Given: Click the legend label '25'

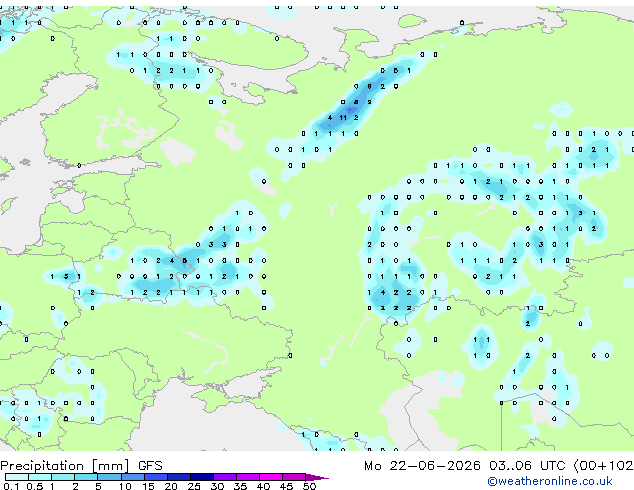Looking at the screenshot, I should tap(194, 486).
